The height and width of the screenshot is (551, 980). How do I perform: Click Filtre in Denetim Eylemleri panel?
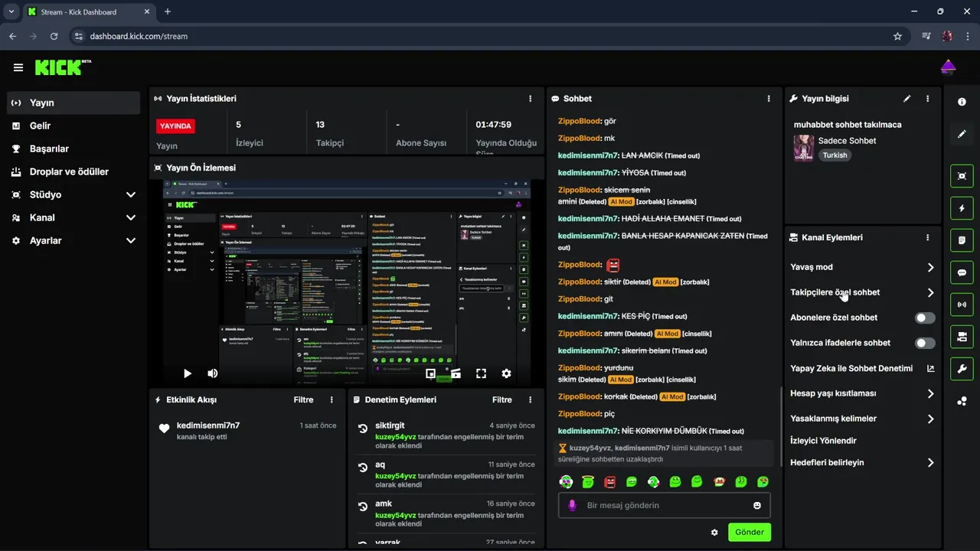(502, 399)
